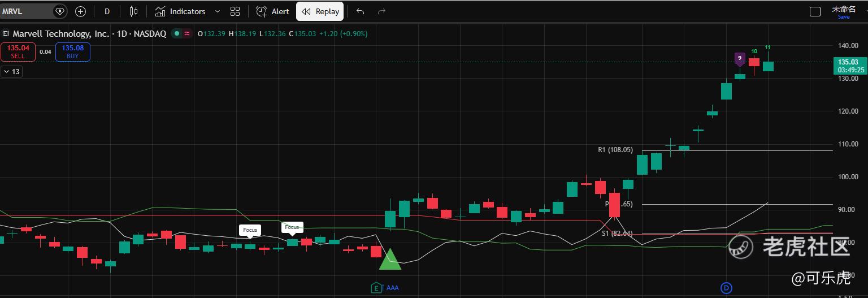Click the S1 (82.64) pivot label
This screenshot has height=298, width=868.
(x=617, y=233)
